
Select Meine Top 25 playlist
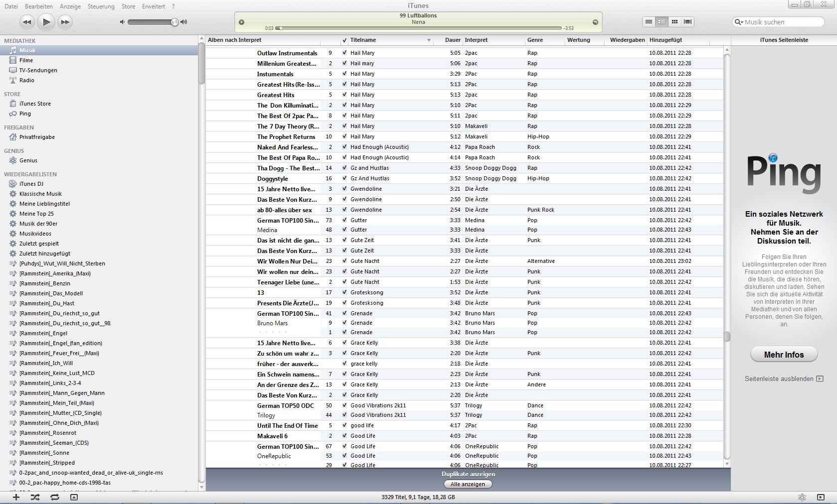click(x=99, y=214)
